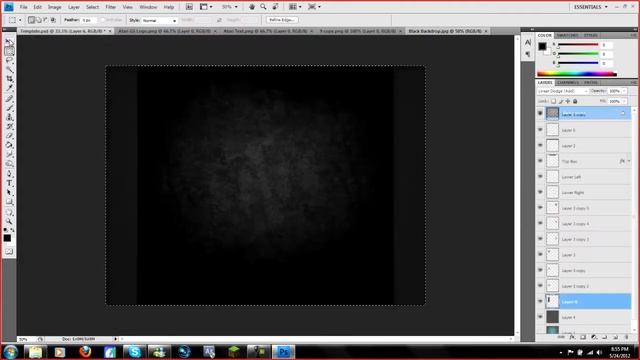This screenshot has width=640, height=360.
Task: Open the layer blend mode dropdown
Action: pos(563,91)
